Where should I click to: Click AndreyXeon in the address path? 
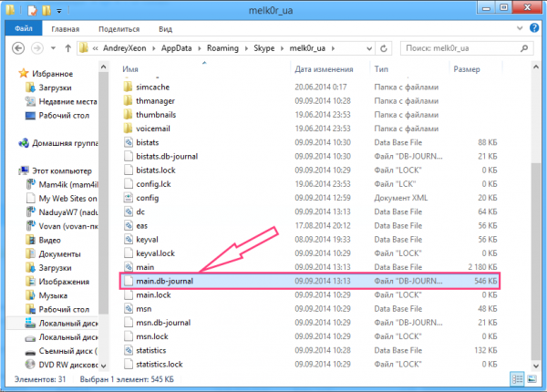125,48
